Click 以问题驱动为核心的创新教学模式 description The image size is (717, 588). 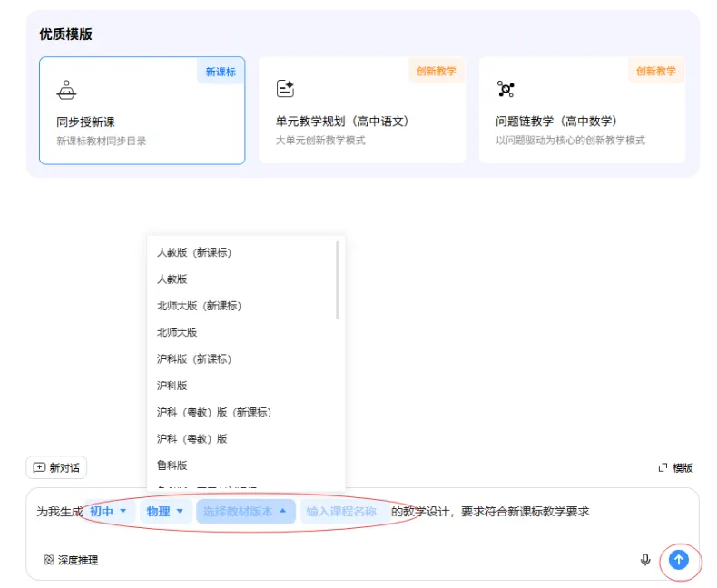[x=571, y=141]
